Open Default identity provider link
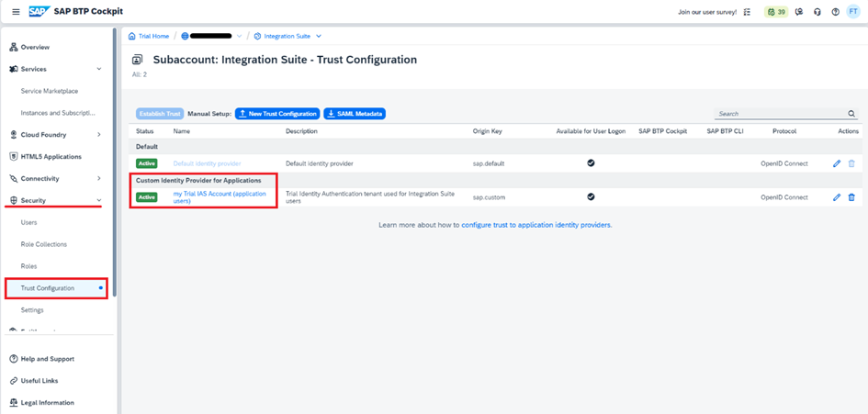Viewport: 868px width, 414px height. click(207, 163)
